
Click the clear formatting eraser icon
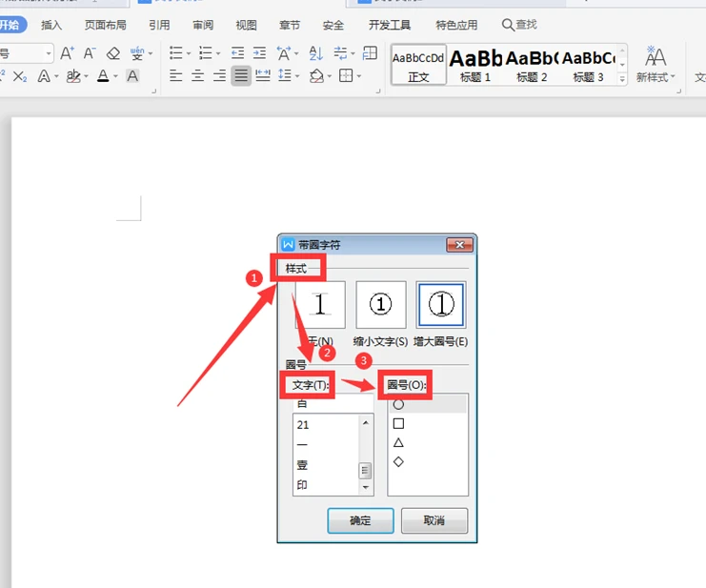[x=113, y=53]
